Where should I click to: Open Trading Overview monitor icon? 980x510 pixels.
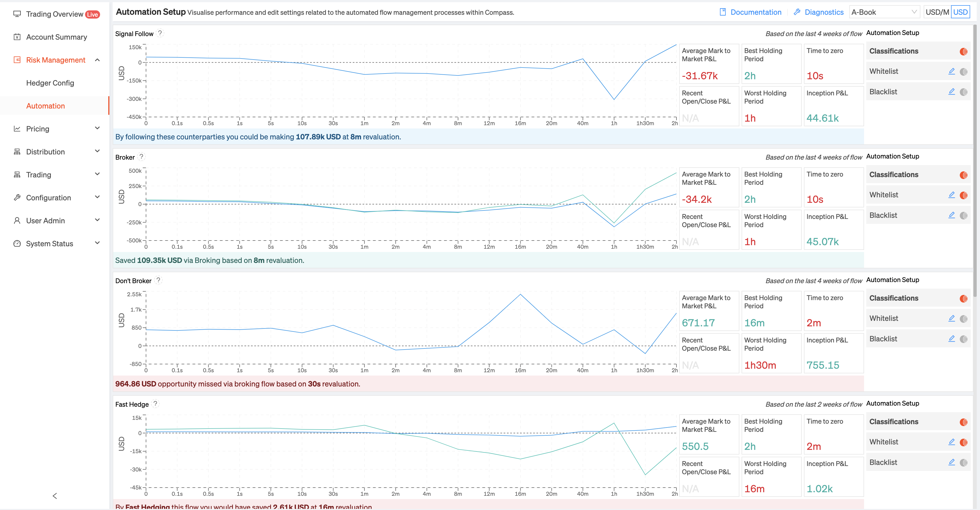[x=17, y=14]
